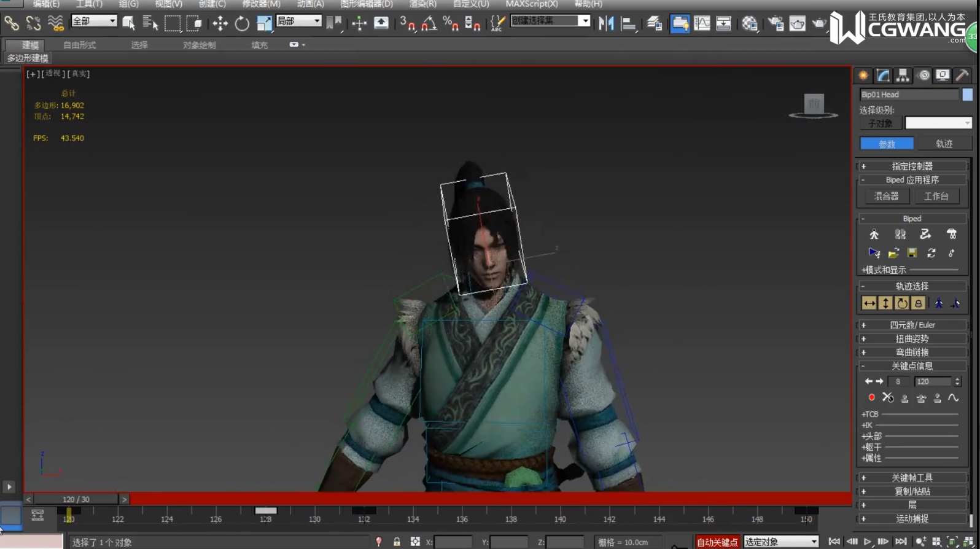
Task: Click the 工作台 button
Action: pyautogui.click(x=936, y=197)
